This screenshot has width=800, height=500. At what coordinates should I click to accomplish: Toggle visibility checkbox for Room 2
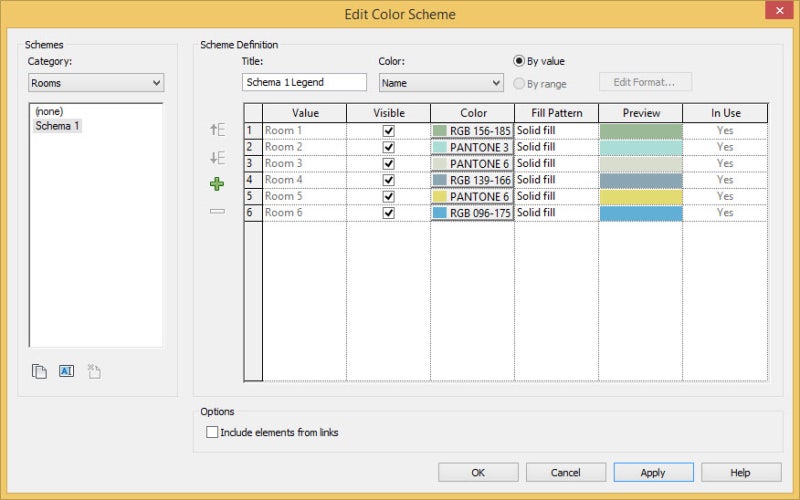pos(388,147)
